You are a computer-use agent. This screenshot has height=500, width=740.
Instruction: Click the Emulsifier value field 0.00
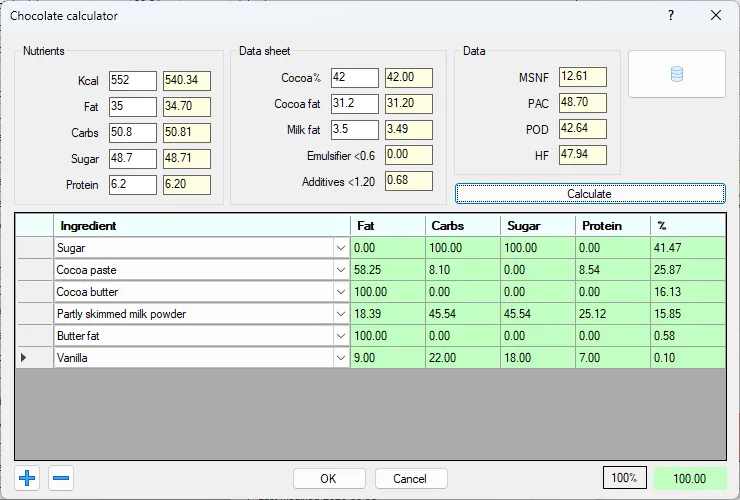click(x=409, y=155)
